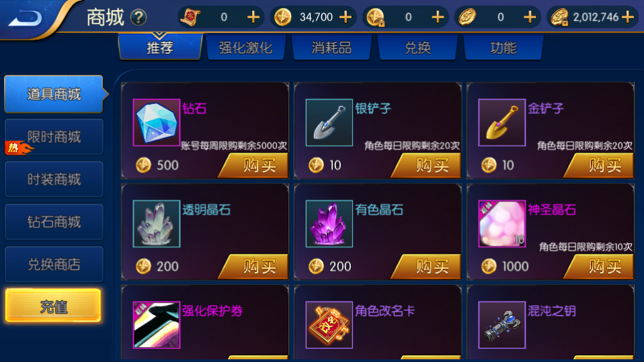
Task: Select the purple colored crystal (有色晶石) icon
Action: 329,223
